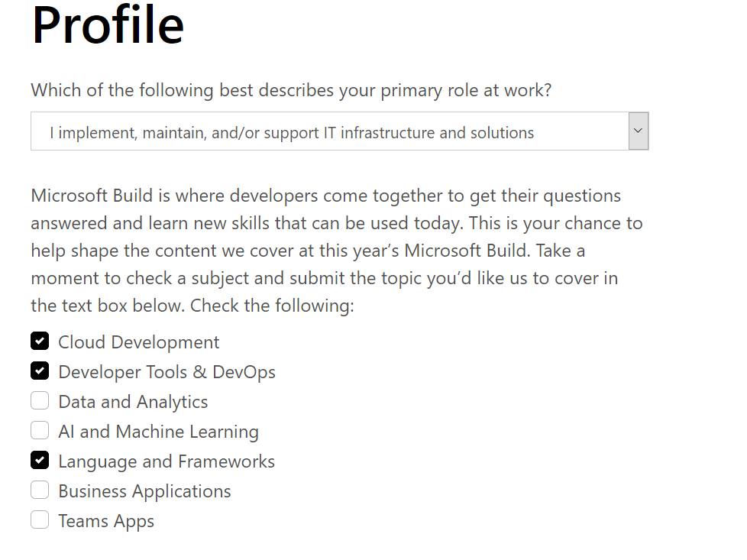Click the primary role question label
Screen dimensions: 747x560
pyautogui.click(x=291, y=90)
